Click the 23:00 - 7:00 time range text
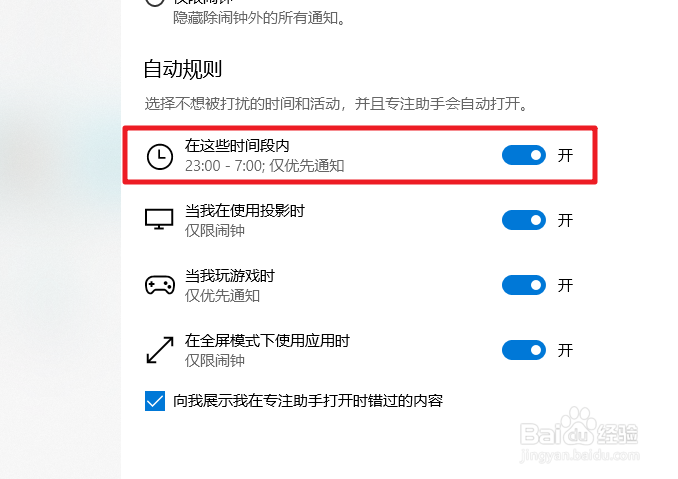678x479 pixels. (224, 166)
